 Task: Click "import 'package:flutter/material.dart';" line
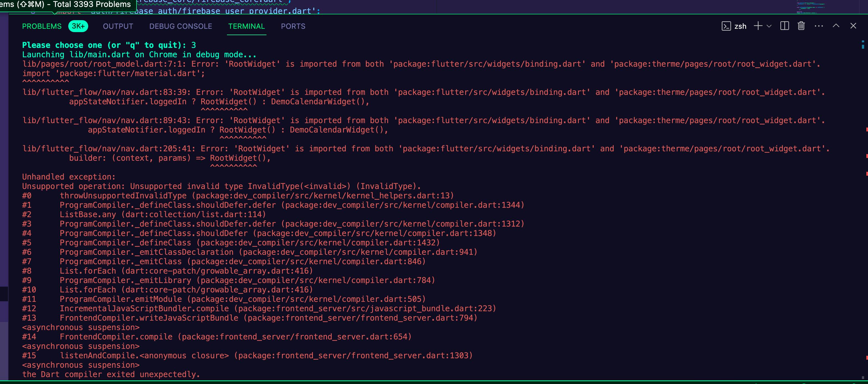(114, 74)
